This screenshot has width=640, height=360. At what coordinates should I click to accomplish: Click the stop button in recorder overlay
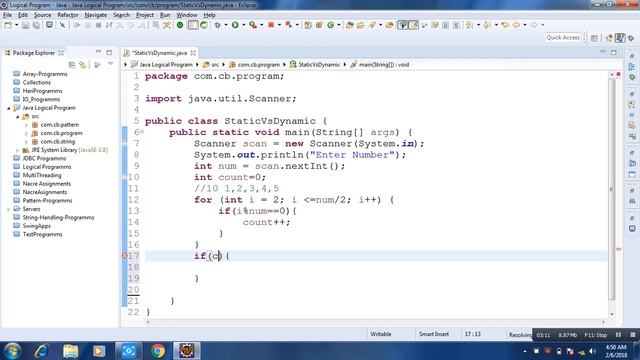(x=633, y=335)
